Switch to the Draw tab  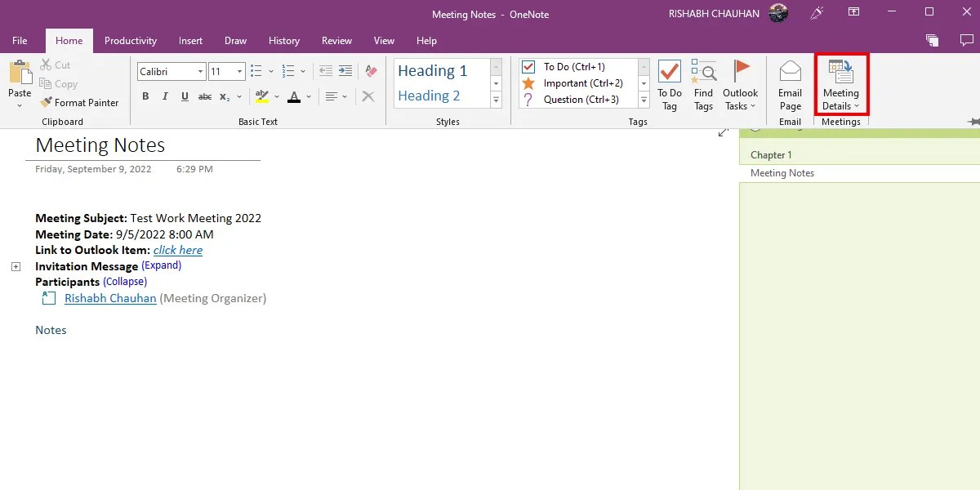click(x=235, y=40)
